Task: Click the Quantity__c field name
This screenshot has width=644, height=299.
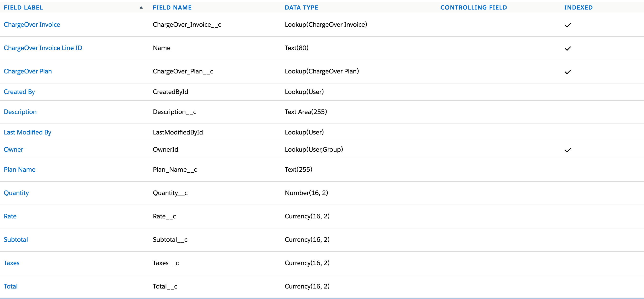Action: coord(170,193)
